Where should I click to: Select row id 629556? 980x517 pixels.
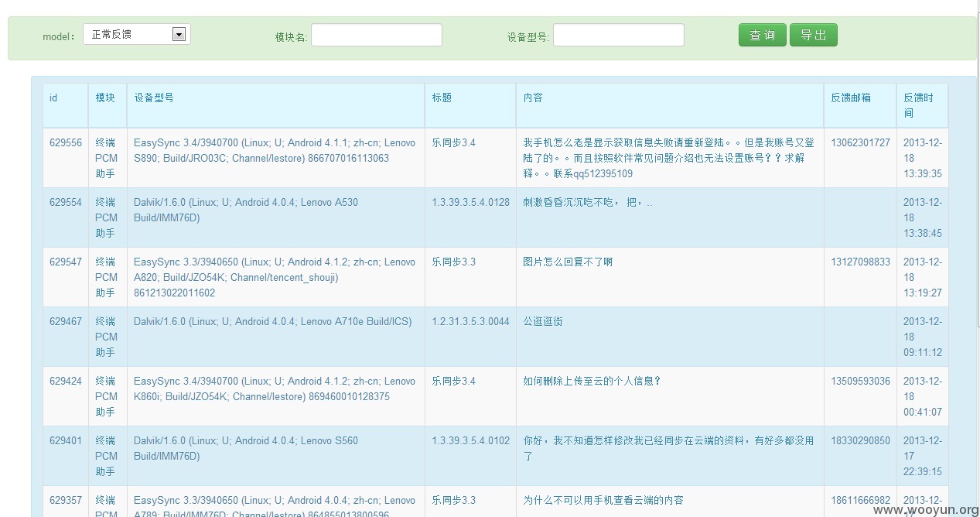[66, 143]
